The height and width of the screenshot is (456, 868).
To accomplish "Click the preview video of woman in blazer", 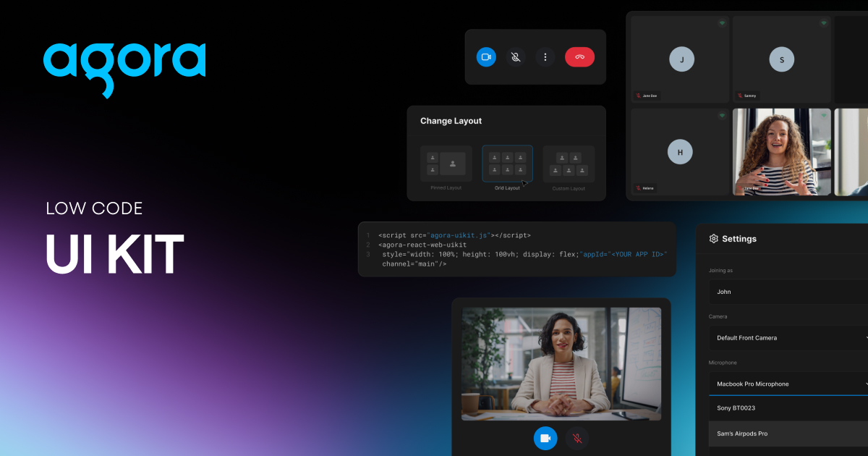I will 561,364.
